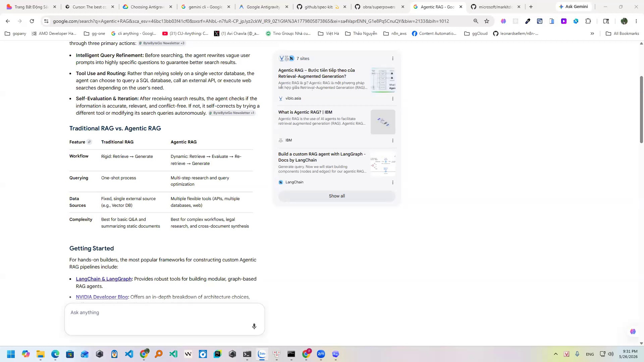Open the viblo.asia result options menu
Viewport: 644px width, 362px height.
(x=393, y=99)
